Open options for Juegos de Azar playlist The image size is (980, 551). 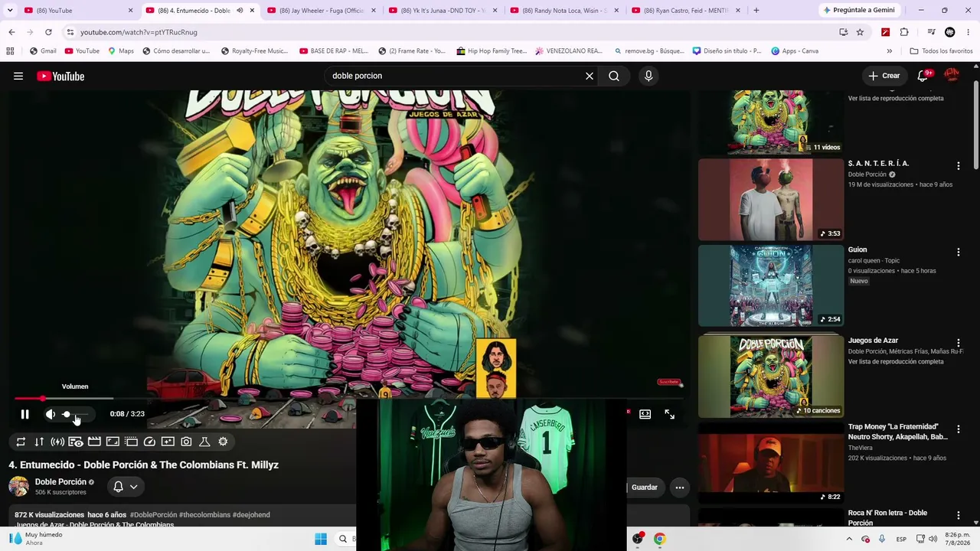click(958, 344)
